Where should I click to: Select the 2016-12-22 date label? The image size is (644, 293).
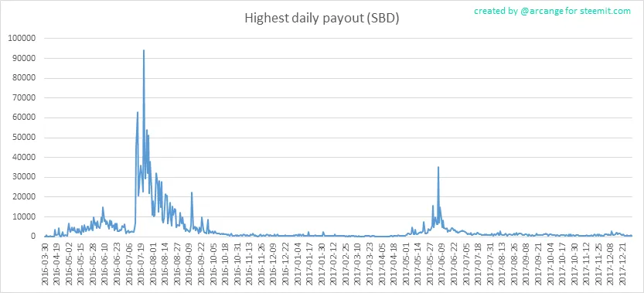tap(285, 264)
